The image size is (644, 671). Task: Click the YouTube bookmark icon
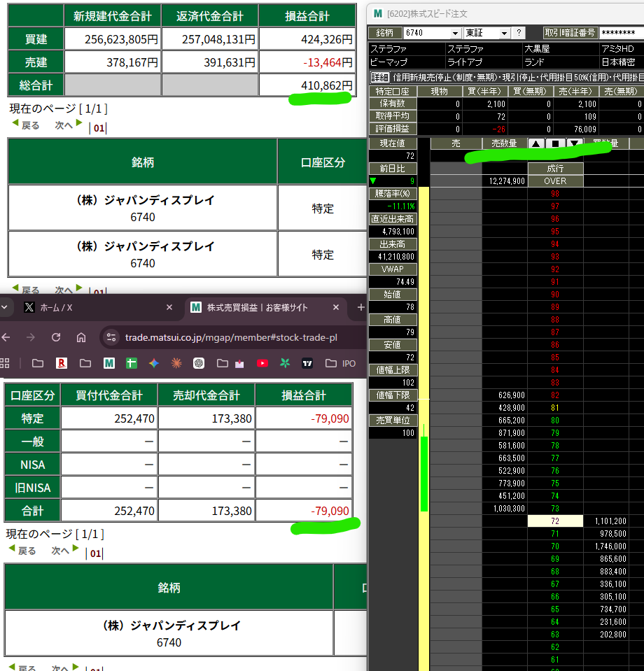[x=262, y=363]
